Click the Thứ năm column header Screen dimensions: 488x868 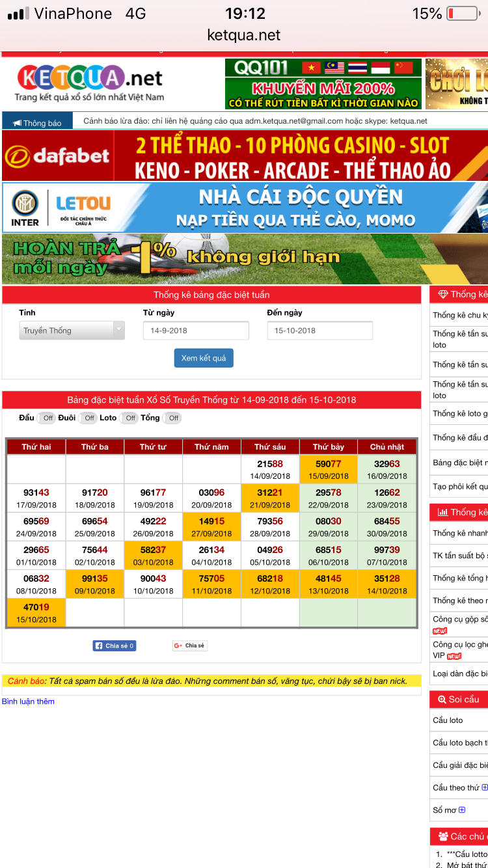click(211, 447)
